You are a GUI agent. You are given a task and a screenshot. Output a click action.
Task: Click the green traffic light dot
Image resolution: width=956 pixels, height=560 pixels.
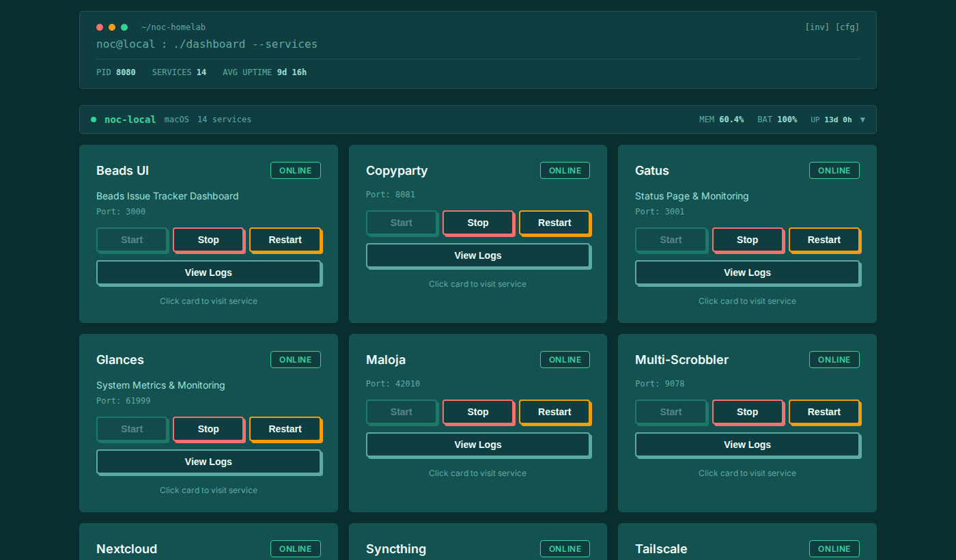124,27
